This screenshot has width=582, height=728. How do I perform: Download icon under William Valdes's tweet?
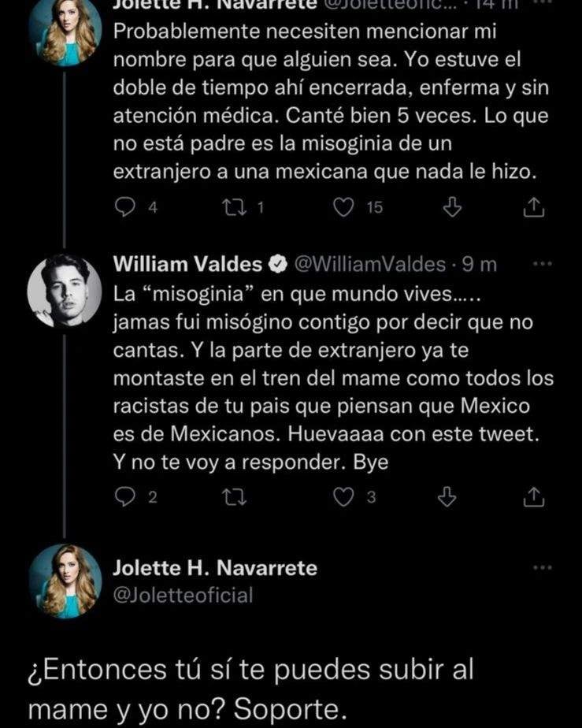(447, 496)
